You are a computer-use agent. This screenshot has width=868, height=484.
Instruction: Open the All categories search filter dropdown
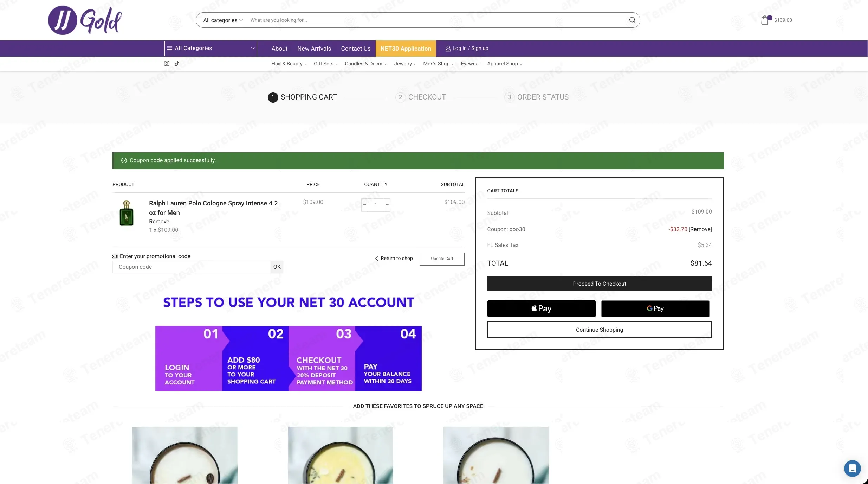(x=223, y=20)
